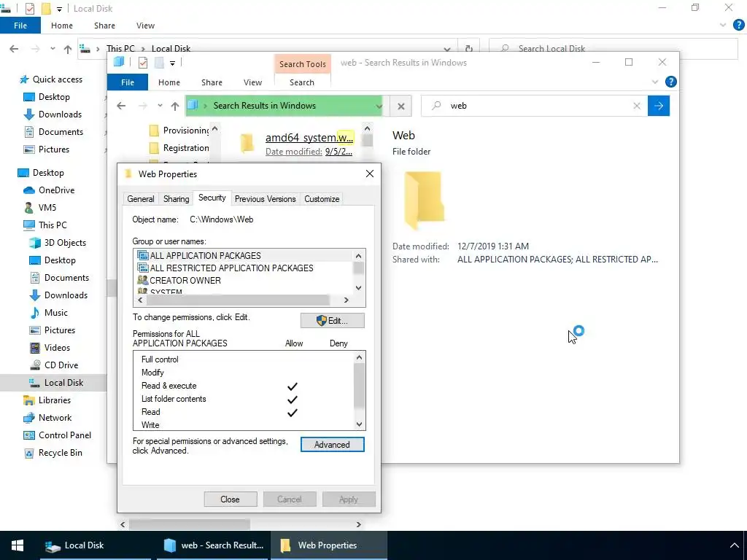Select the Registration folder in the tree
This screenshot has height=560, width=747.
point(179,148)
